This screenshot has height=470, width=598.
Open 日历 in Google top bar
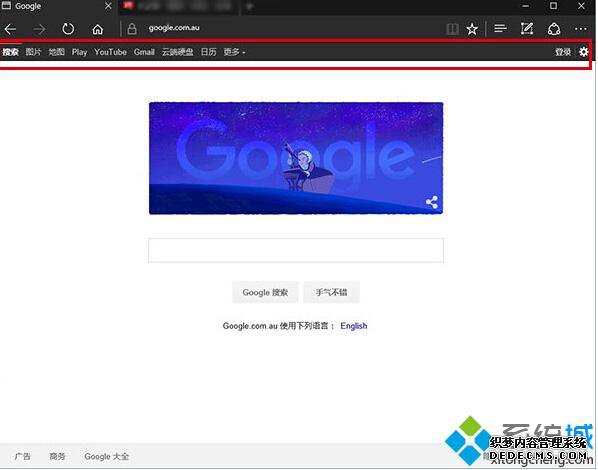coord(209,52)
